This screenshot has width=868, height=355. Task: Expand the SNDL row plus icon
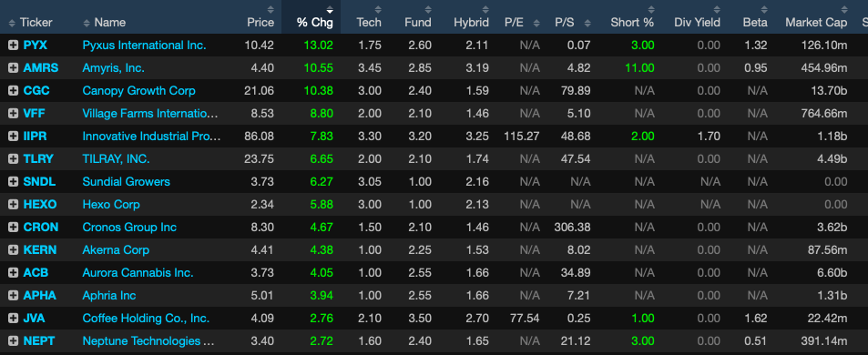tap(13, 181)
